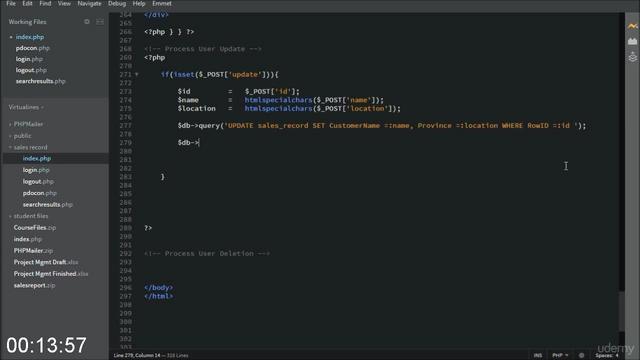Viewport: 640px width, 360px height.
Task: Click the Spaces: 4 indentation setting
Action: [607, 356]
